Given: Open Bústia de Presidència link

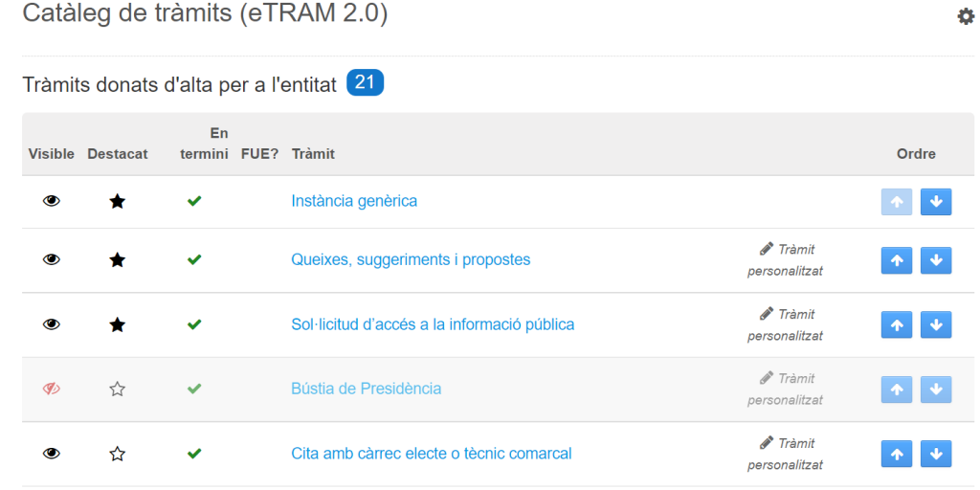Looking at the screenshot, I should pyautogui.click(x=366, y=389).
